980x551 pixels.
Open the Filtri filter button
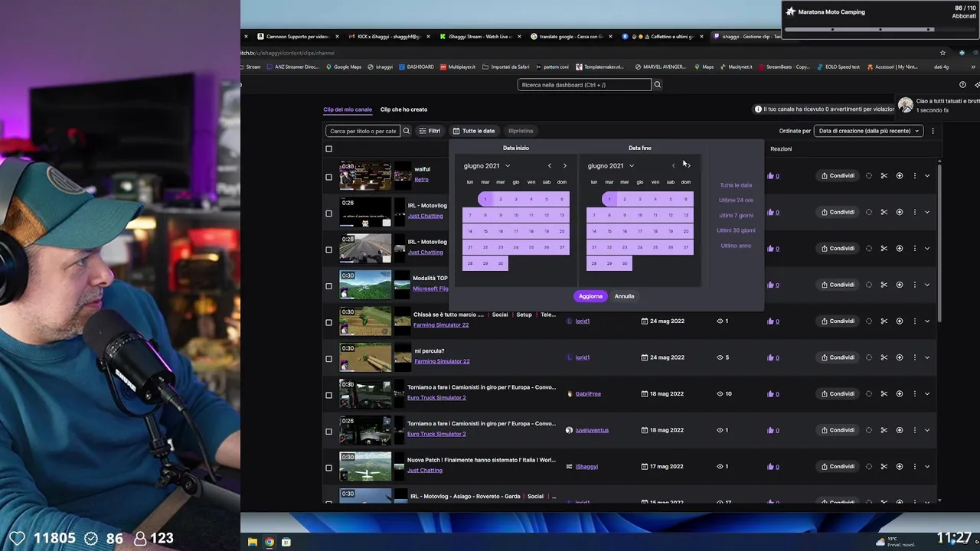point(430,131)
